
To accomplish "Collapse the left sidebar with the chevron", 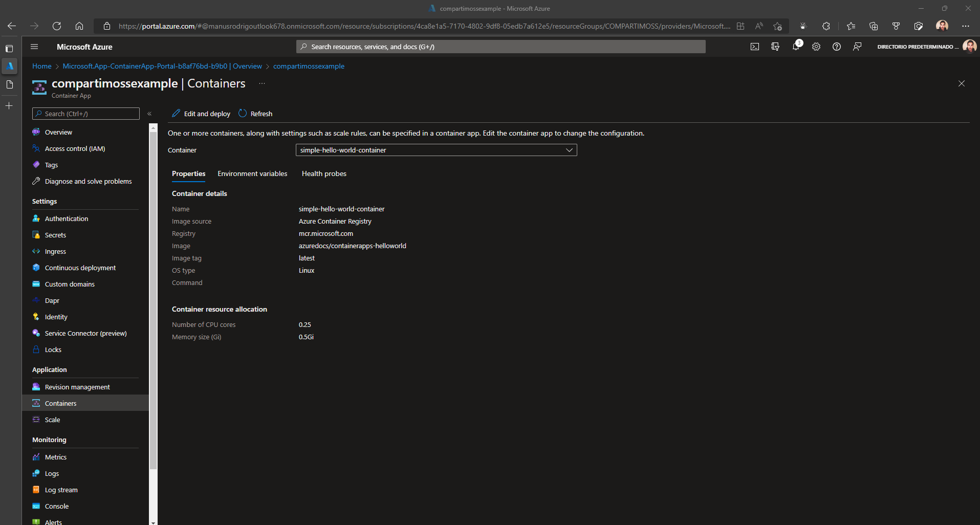I will (x=150, y=114).
